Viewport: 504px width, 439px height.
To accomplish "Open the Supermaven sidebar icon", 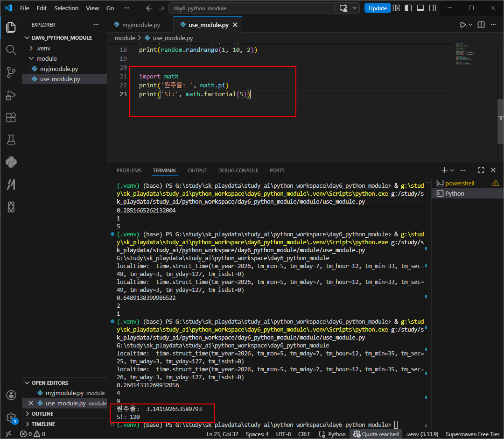I will point(11,184).
